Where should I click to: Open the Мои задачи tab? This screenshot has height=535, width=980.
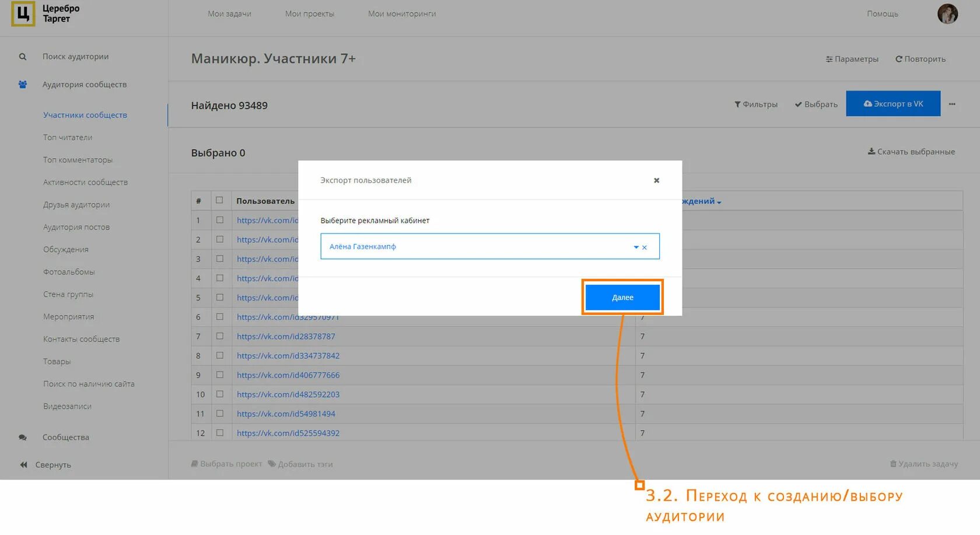click(229, 13)
